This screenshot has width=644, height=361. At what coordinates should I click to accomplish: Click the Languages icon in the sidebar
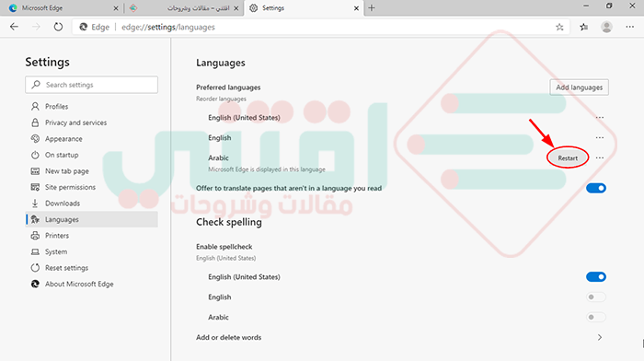35,219
